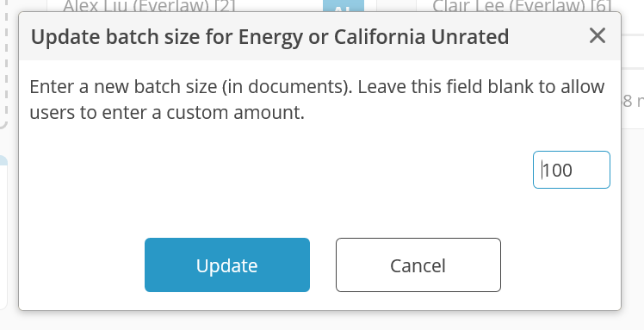Select the AL avatar badge behind the dialog
Viewport: 644px width, 330px height.
point(344,6)
